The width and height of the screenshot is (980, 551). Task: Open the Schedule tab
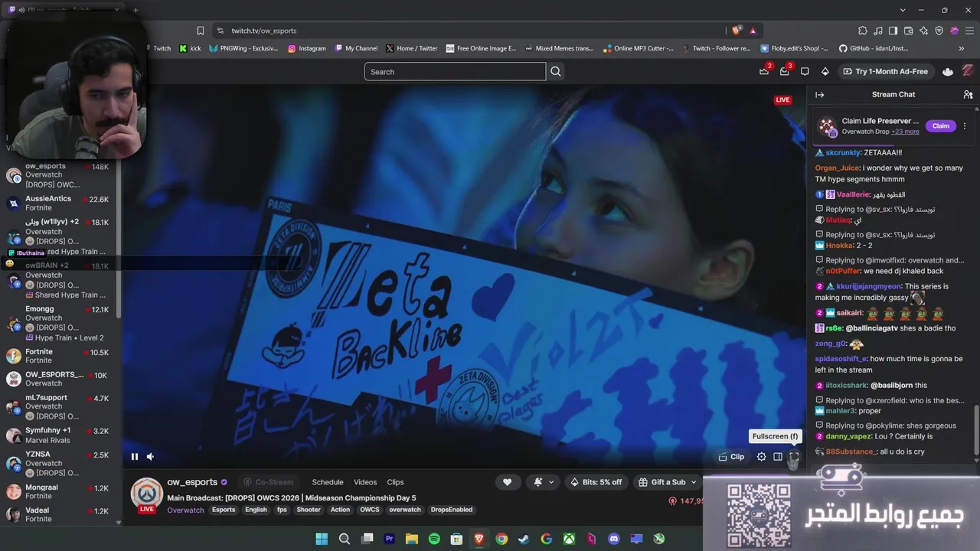point(328,482)
